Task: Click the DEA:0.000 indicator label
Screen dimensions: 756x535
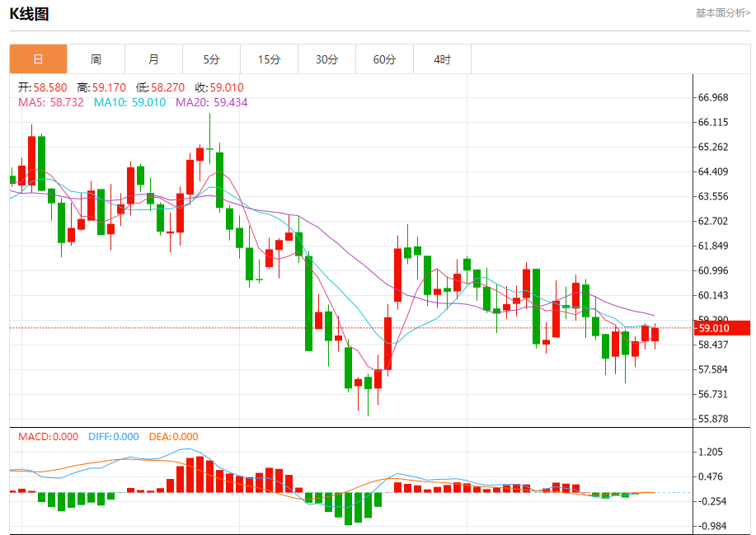Action: (174, 437)
